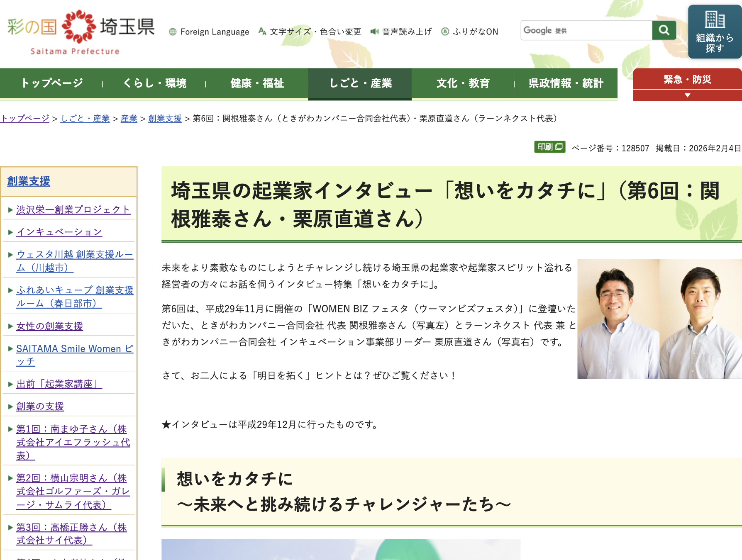Open the 女性の創業支援 sidebar link
Viewport: 742px width, 560px height.
pos(49,326)
